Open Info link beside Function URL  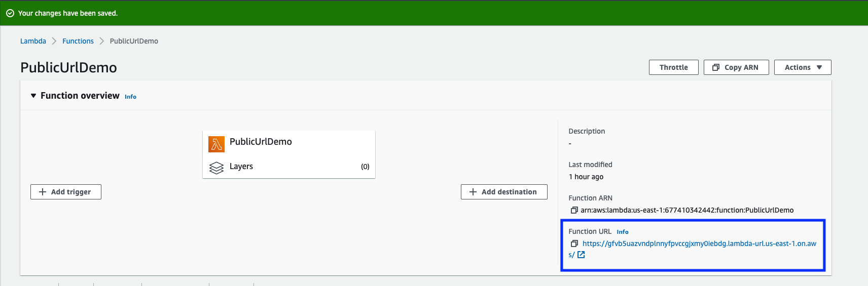pyautogui.click(x=623, y=232)
